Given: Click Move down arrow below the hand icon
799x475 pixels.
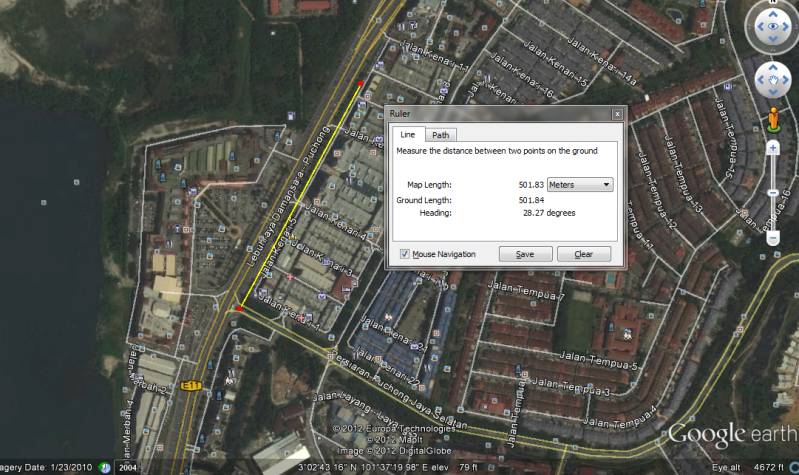Looking at the screenshot, I should [x=773, y=92].
